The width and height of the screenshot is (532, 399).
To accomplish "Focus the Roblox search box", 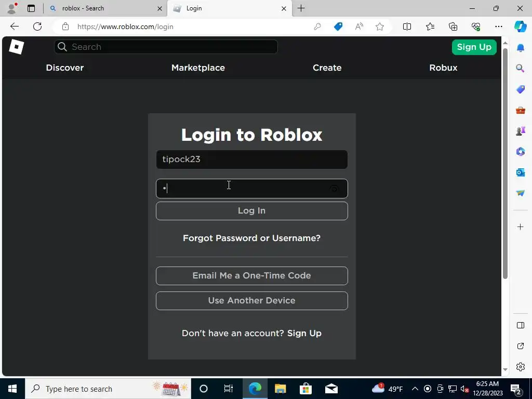I will click(166, 47).
